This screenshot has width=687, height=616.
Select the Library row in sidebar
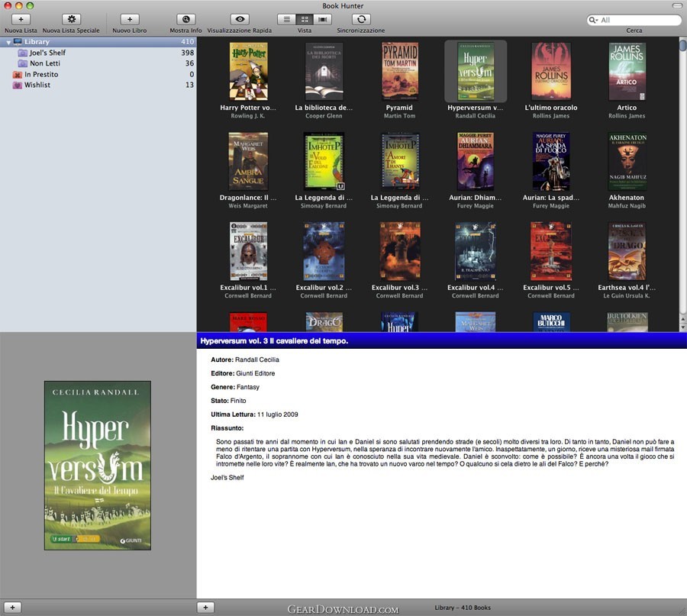[98, 42]
